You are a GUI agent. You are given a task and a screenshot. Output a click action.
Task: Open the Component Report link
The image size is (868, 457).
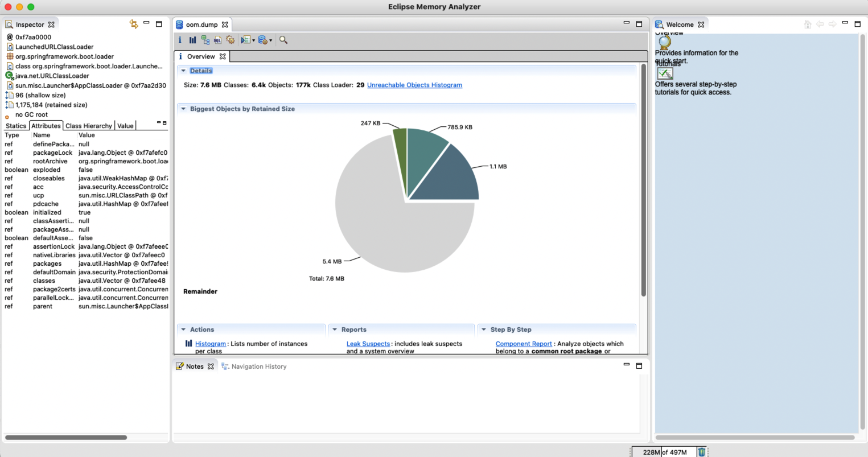[x=524, y=344]
